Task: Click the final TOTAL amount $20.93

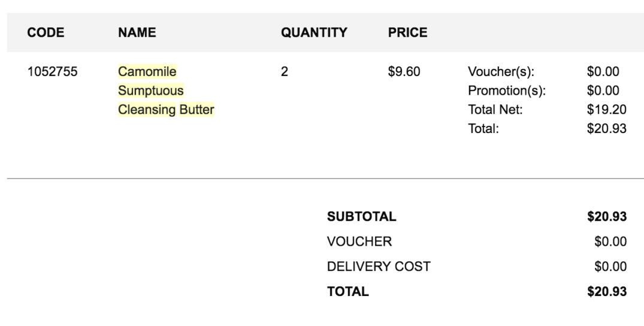Action: 607,292
